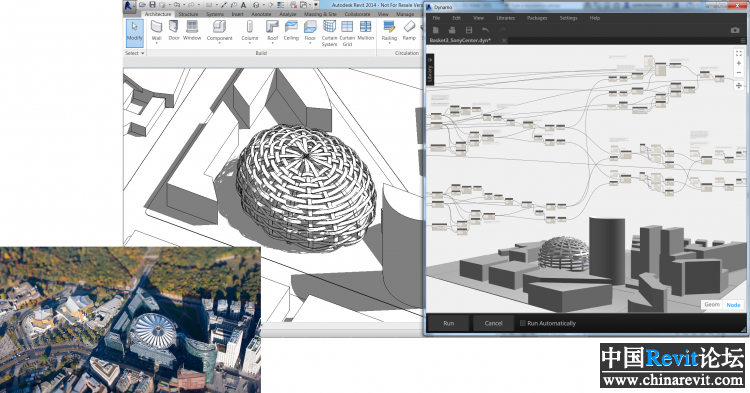Click the Run button

448,323
